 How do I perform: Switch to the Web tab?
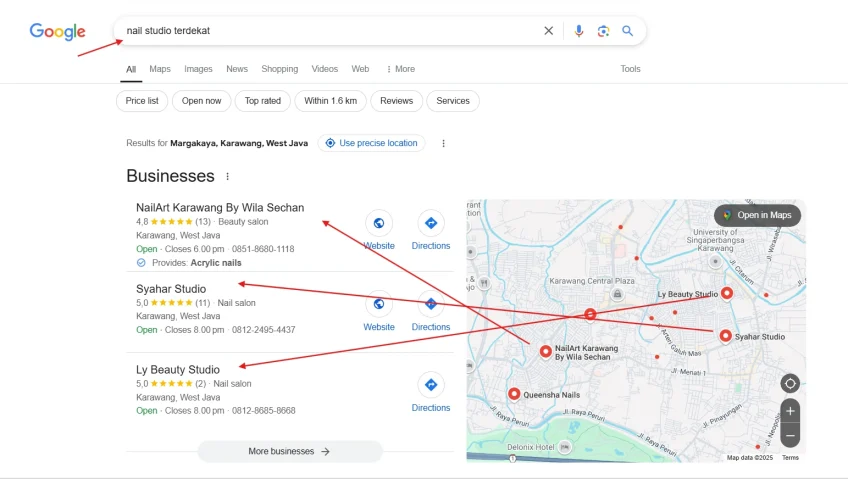click(360, 69)
